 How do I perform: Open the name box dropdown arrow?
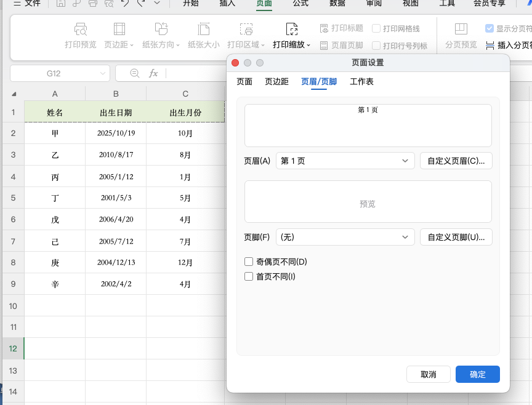[x=102, y=73]
